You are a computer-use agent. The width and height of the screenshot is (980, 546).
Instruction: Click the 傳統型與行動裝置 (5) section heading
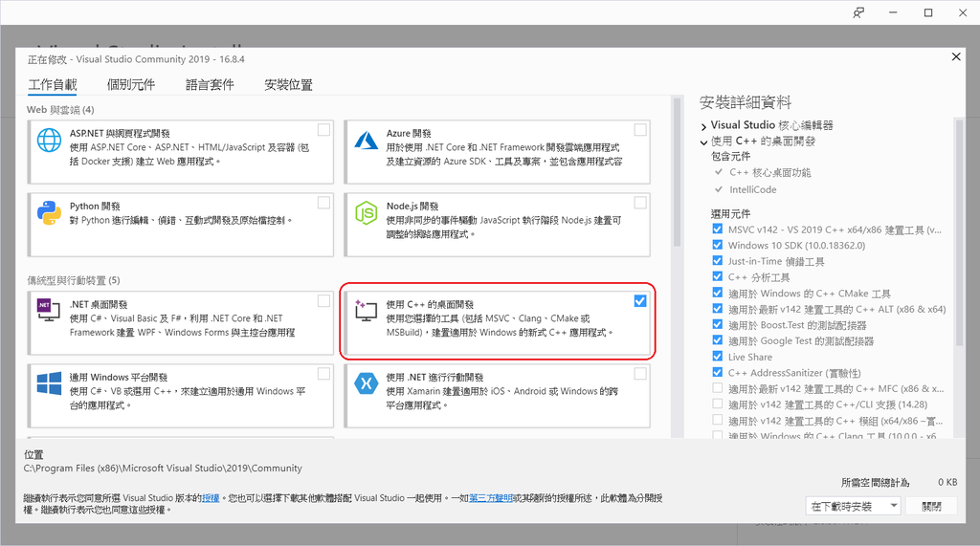[x=73, y=280]
